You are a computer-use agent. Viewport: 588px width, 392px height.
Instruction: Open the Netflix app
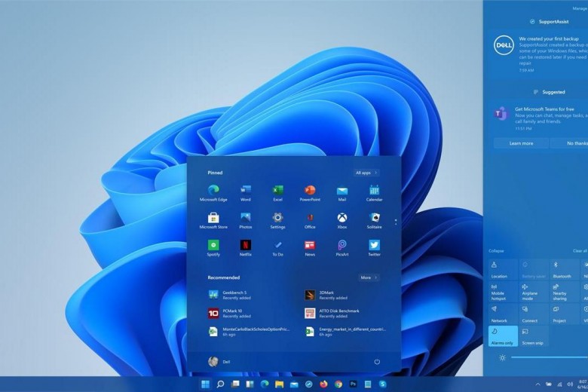tap(246, 248)
